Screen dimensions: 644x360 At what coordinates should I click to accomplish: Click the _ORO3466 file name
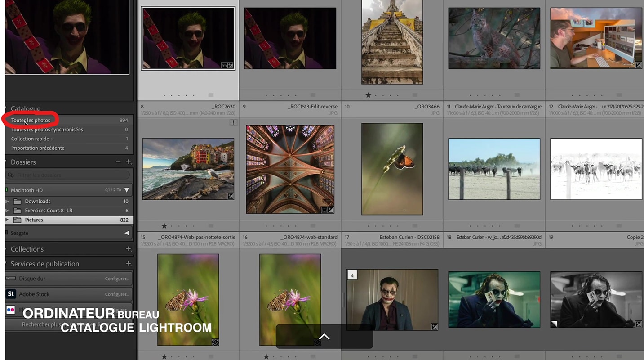[x=426, y=107]
